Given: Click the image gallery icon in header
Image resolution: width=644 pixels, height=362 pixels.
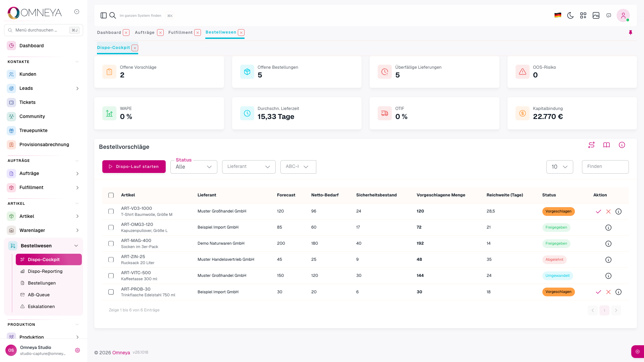Looking at the screenshot, I should coord(596,15).
